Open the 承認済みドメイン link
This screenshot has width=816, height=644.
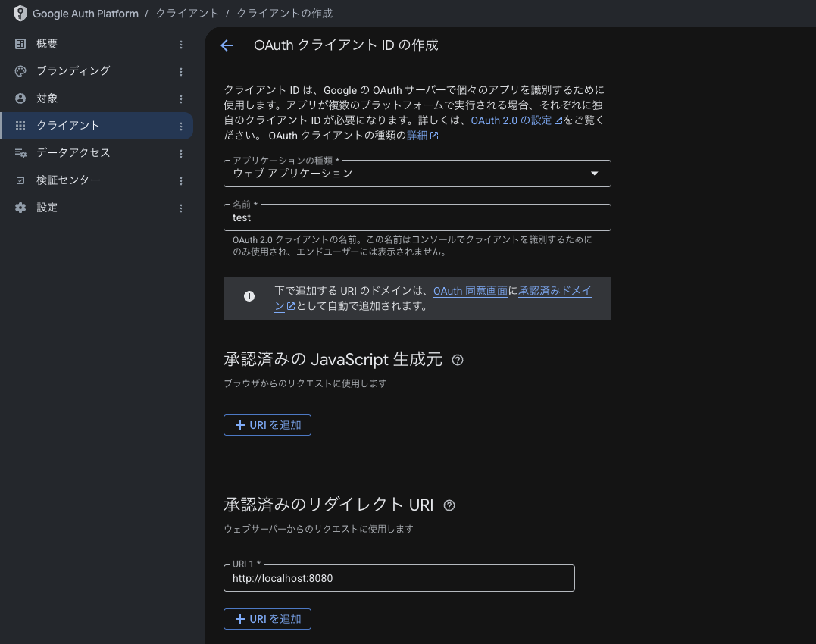pos(555,291)
